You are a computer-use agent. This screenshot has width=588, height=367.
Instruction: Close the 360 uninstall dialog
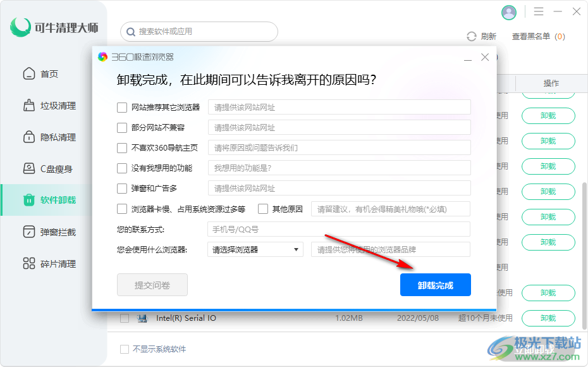coord(485,57)
